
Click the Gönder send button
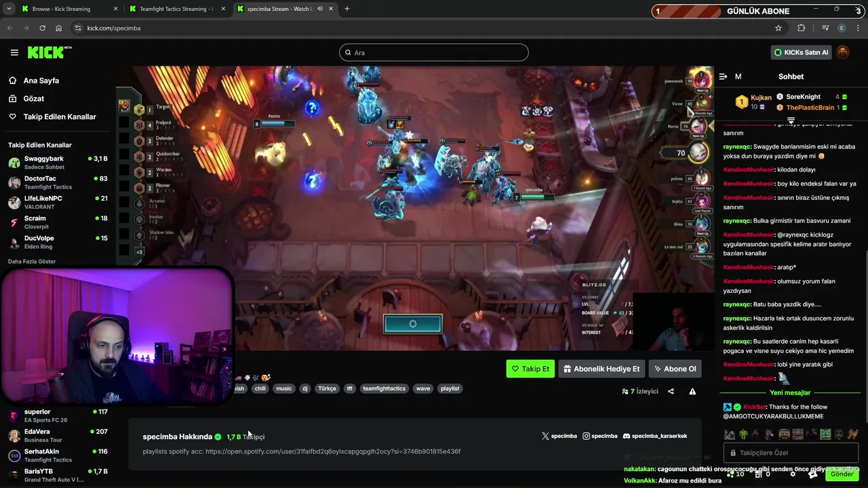point(842,474)
